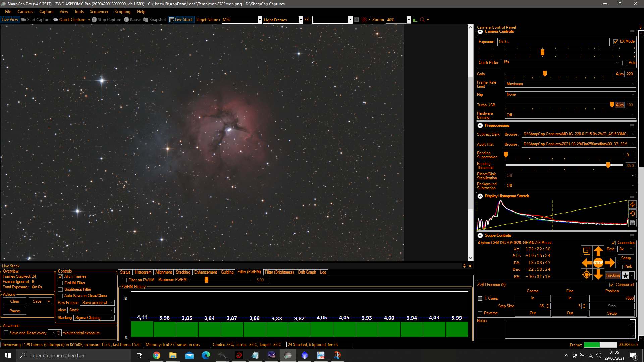Click the crosshair target icon in Scope Controls
Screen dimensions: 644x362
(x=587, y=275)
